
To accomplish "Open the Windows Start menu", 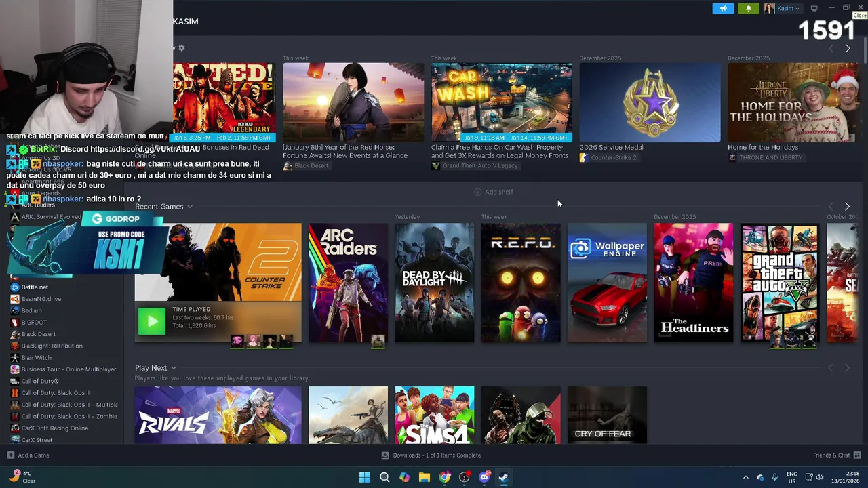I will click(364, 477).
